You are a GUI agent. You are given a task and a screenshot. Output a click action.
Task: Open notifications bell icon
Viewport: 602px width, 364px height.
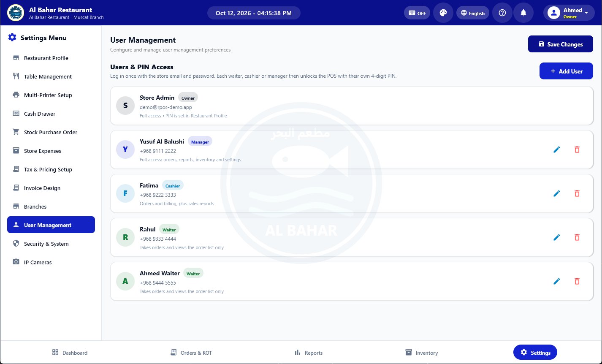click(523, 13)
